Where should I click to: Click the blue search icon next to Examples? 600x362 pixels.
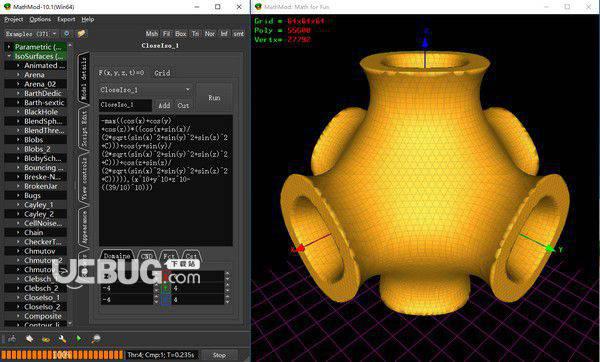[67, 34]
